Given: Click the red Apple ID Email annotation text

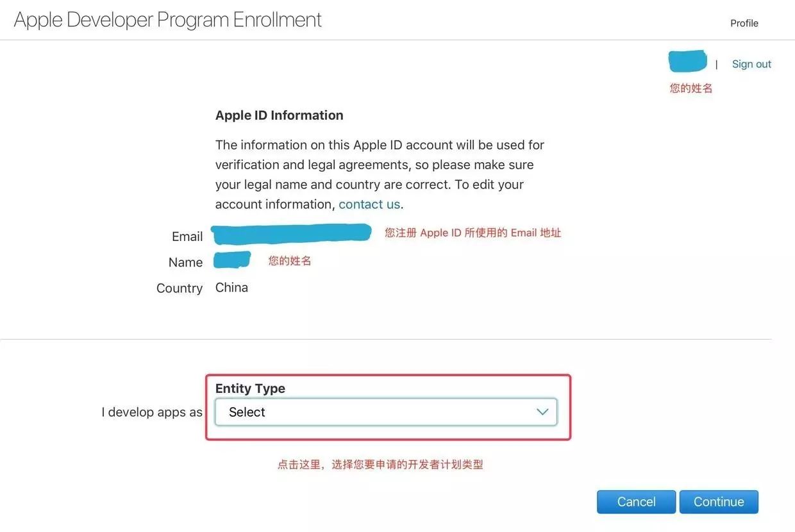Looking at the screenshot, I should tap(473, 233).
